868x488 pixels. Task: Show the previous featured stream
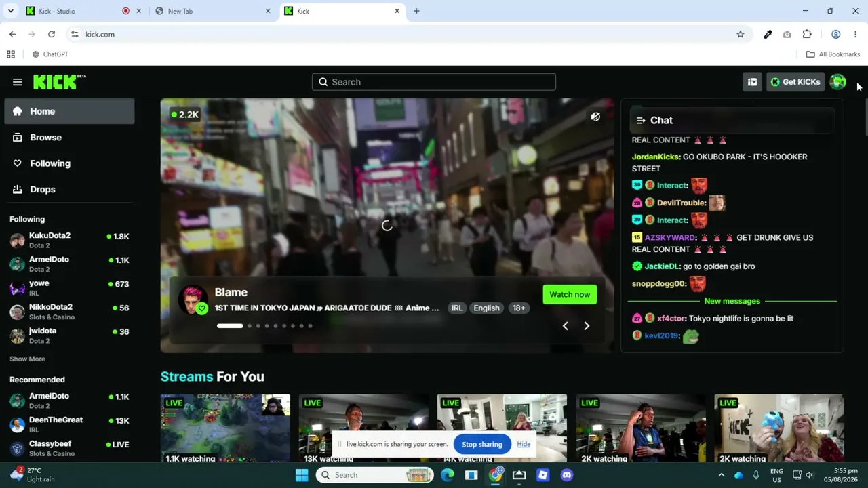click(x=565, y=326)
